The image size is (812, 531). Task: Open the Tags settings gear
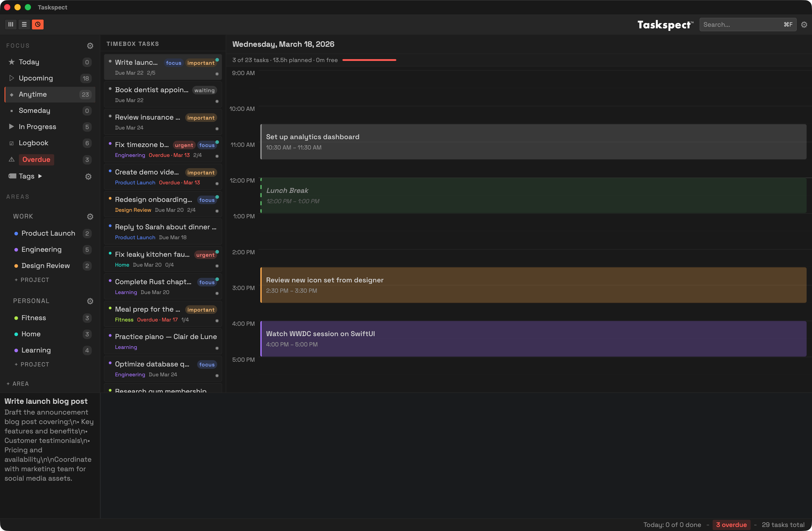(88, 176)
